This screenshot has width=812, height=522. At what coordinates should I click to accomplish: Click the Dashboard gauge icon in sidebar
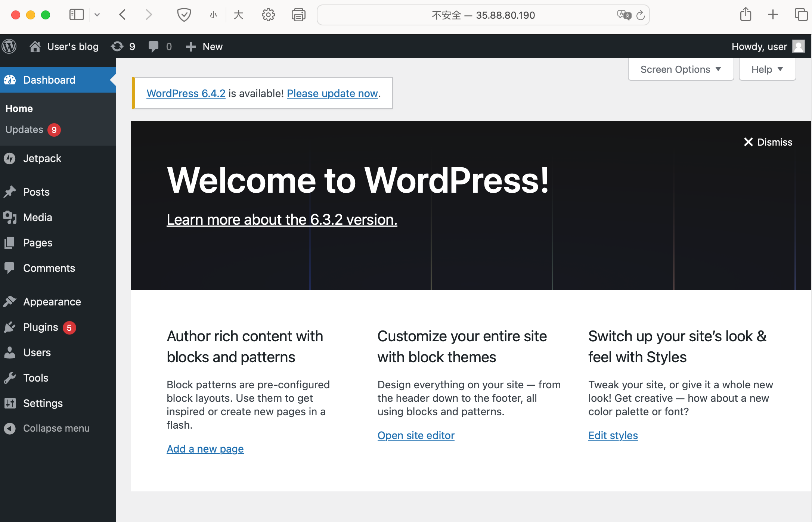pos(10,80)
